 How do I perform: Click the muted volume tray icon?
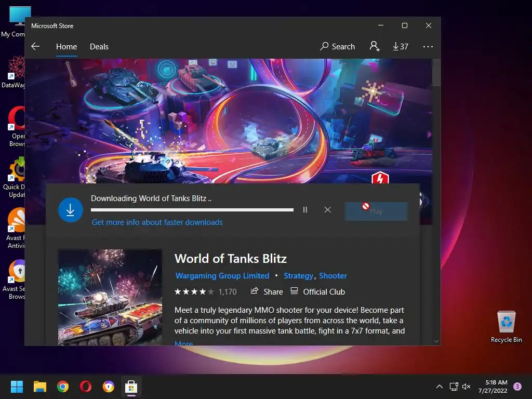[x=467, y=387]
